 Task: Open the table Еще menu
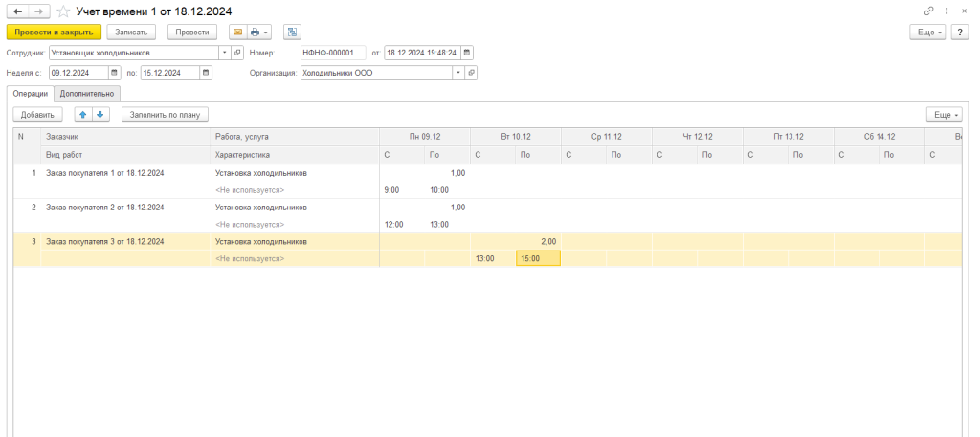tap(945, 115)
